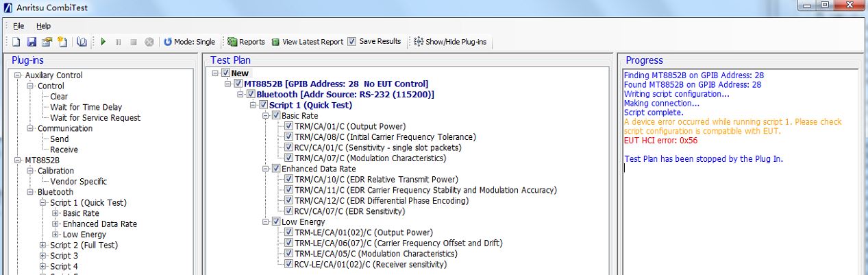The image size is (868, 275).
Task: Expand the Script 3 node
Action: point(43,256)
